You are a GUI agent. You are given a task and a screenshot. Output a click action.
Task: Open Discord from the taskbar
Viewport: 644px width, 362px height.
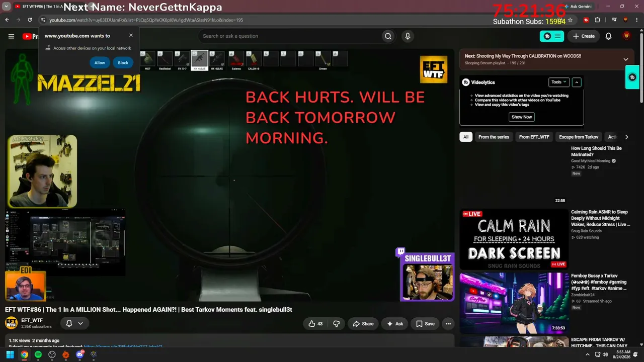click(79, 355)
